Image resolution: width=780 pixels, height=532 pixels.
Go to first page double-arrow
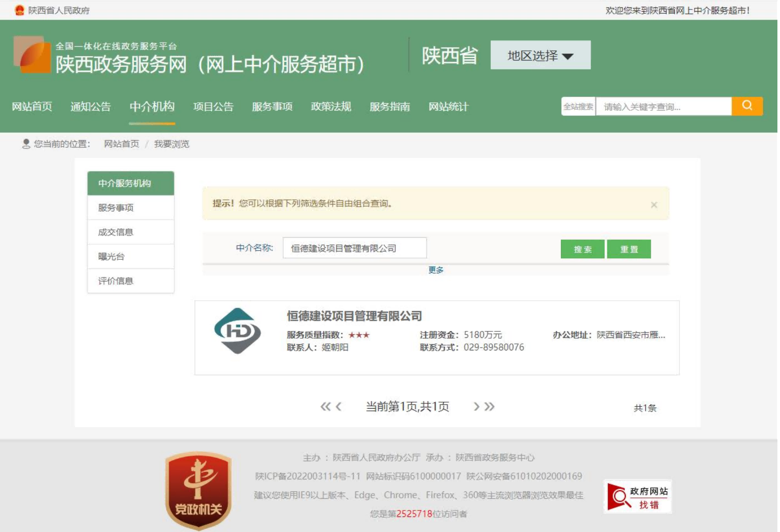(326, 407)
